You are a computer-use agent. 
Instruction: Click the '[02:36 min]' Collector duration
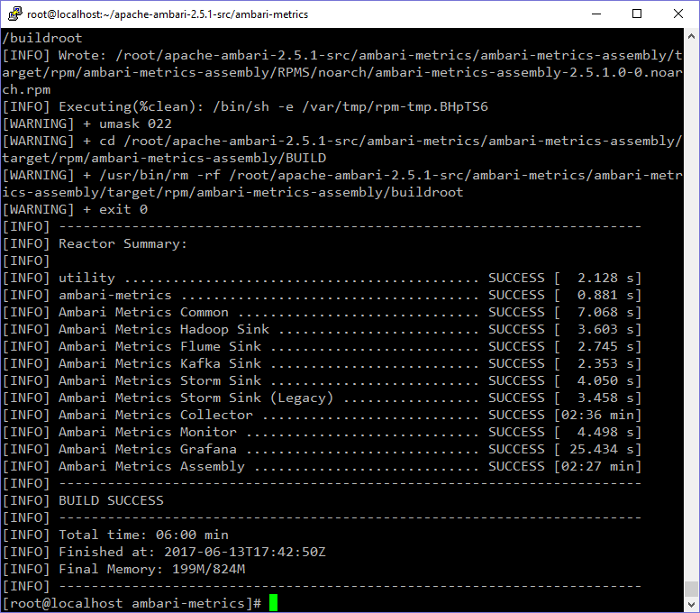[x=598, y=415]
